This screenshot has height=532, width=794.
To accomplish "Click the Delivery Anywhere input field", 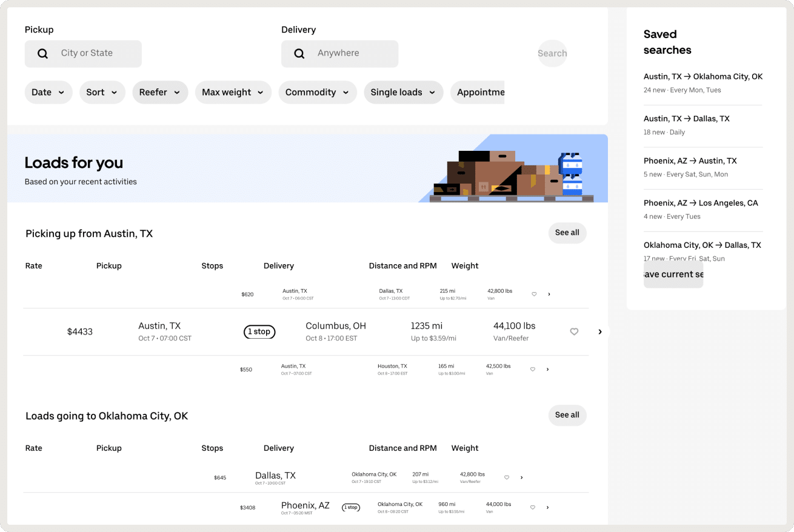I will coord(340,53).
